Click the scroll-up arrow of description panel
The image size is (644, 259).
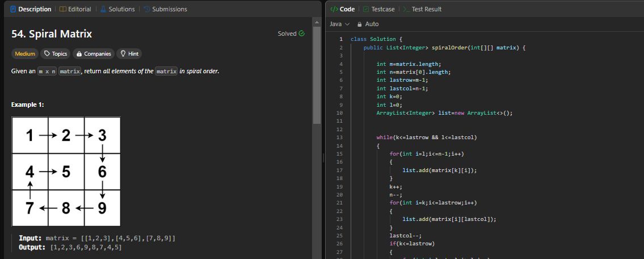317,22
